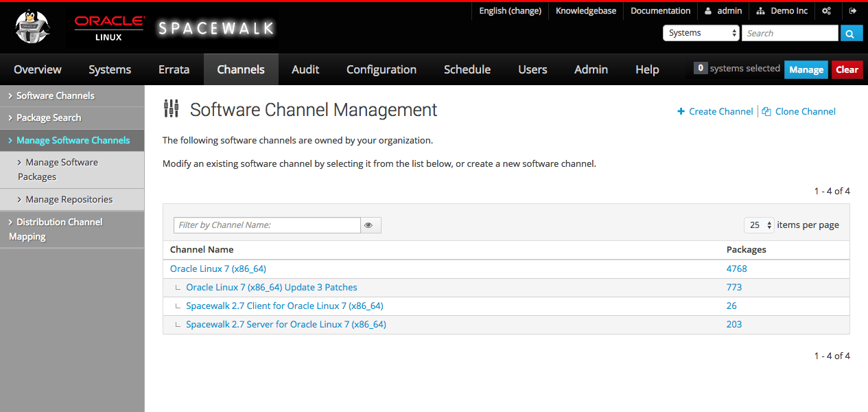Click the Spacewalk penguin astronaut logo

point(33,27)
